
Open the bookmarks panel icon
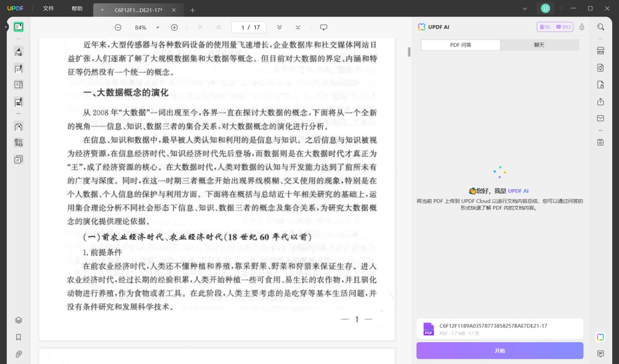(x=19, y=337)
